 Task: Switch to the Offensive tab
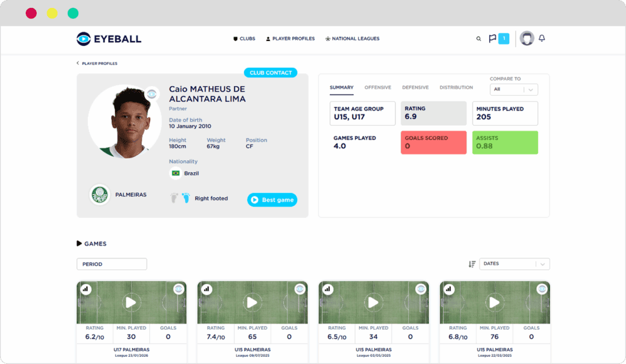(x=378, y=87)
